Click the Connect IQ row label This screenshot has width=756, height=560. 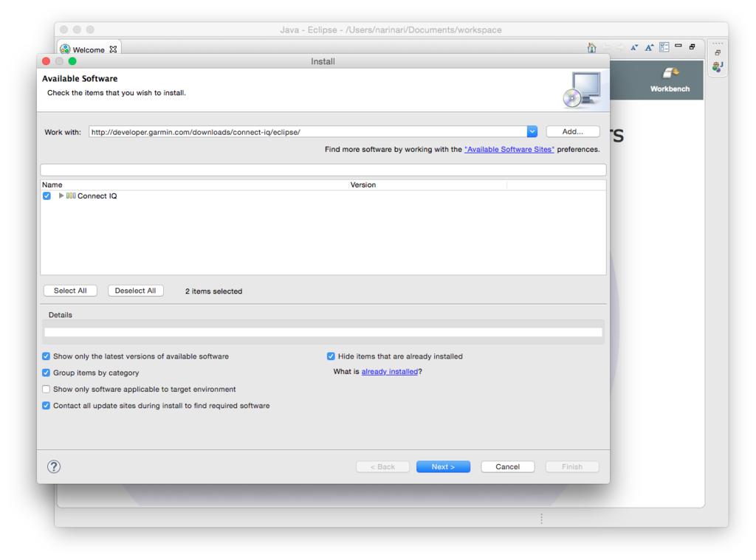tap(97, 196)
